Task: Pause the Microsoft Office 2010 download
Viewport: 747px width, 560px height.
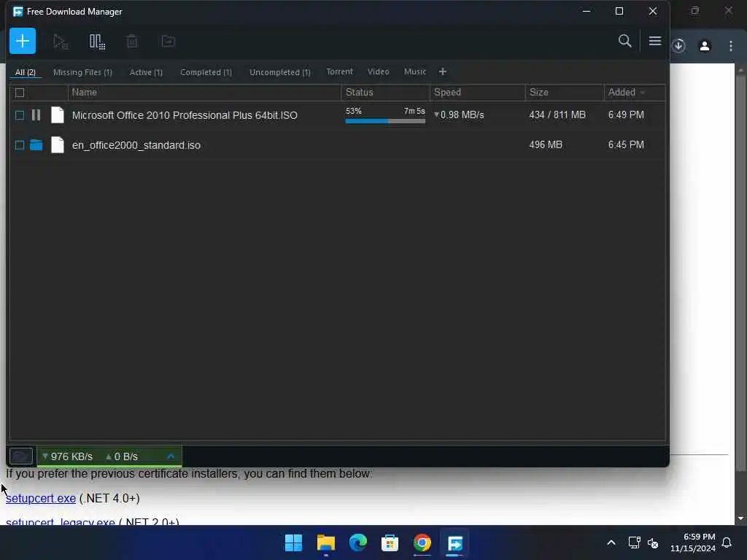Action: tap(36, 114)
